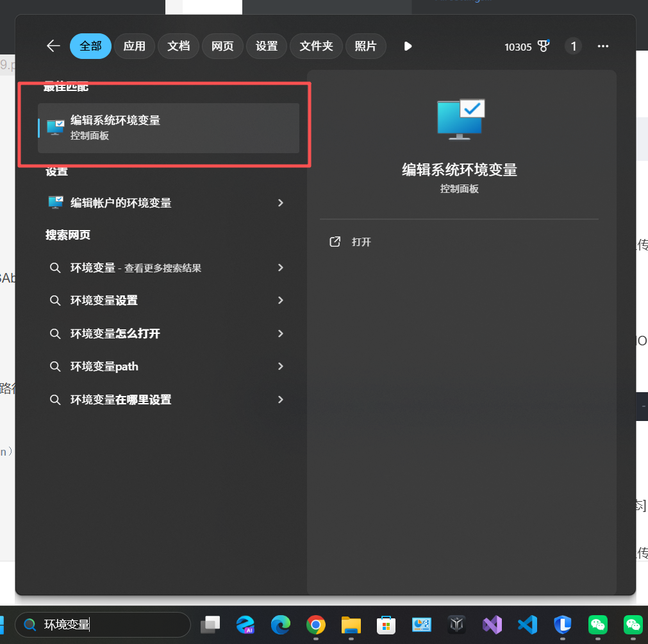Click the back arrow in the search window

(x=53, y=45)
